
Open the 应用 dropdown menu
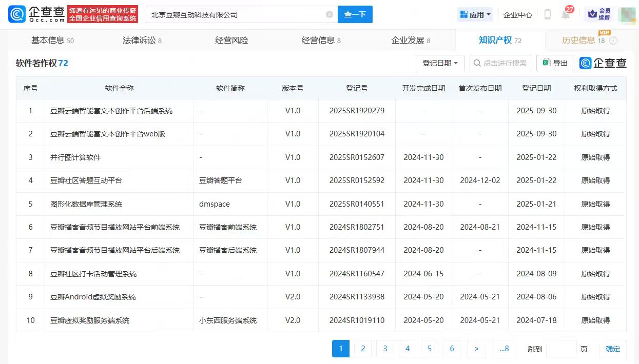coord(474,14)
